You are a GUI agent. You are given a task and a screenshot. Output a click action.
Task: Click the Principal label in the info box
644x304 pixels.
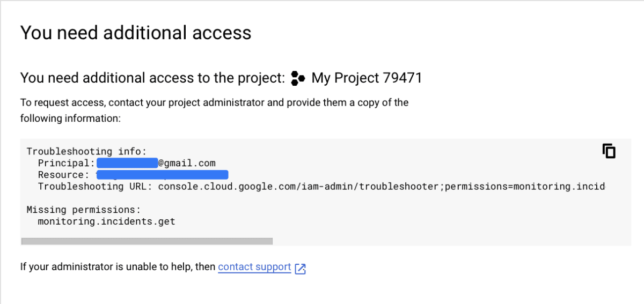[x=67, y=163]
